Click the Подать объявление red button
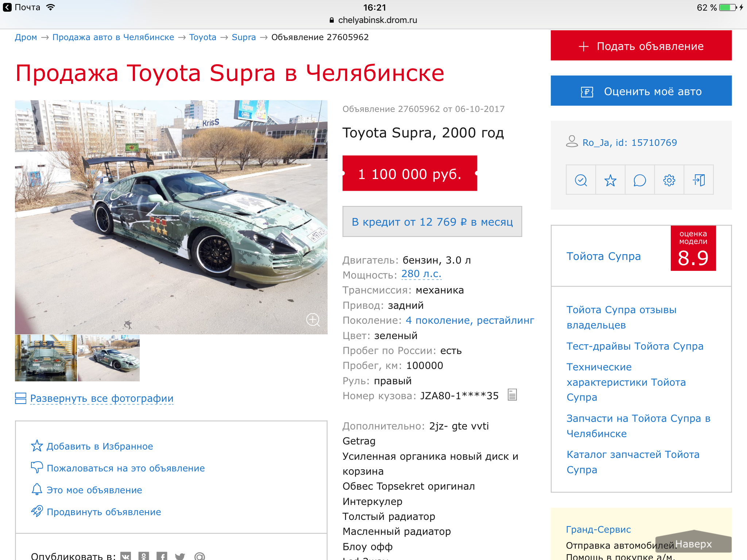747x560 pixels. (x=641, y=46)
